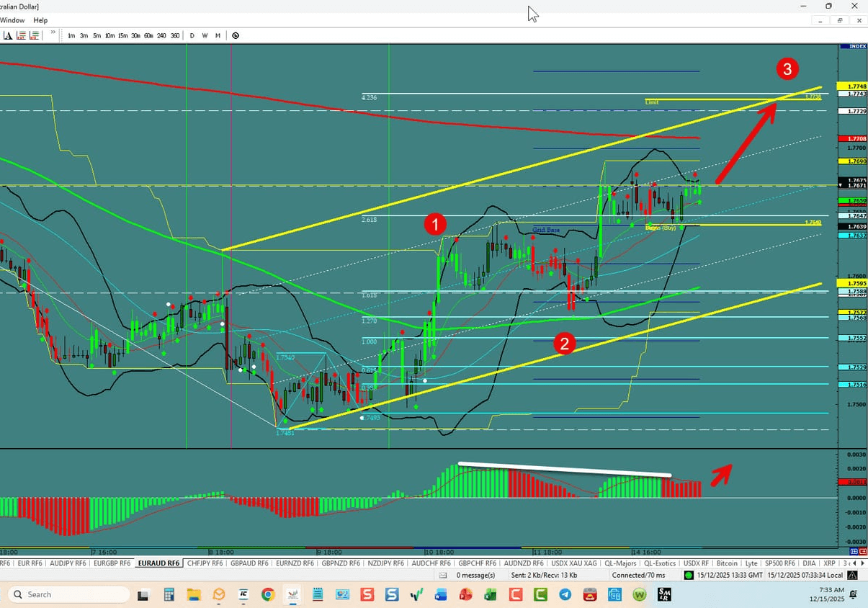
Task: Open the clock/session time icon on the toolbar
Action: (236, 35)
